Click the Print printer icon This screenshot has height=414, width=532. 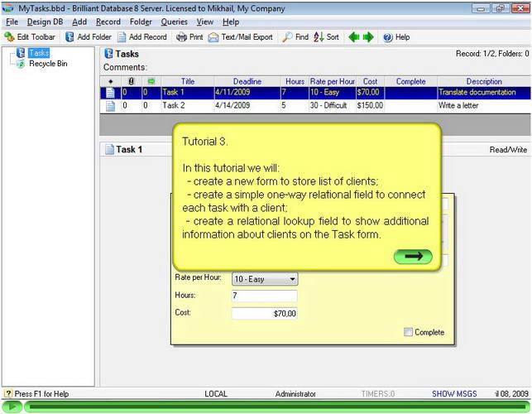coord(181,37)
